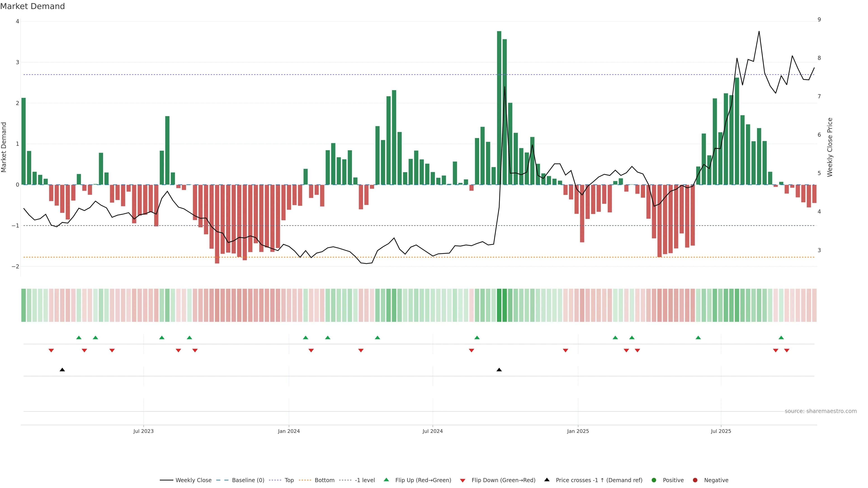Click the Weekly Close Price axis title
The height and width of the screenshot is (488, 868).
830,147
